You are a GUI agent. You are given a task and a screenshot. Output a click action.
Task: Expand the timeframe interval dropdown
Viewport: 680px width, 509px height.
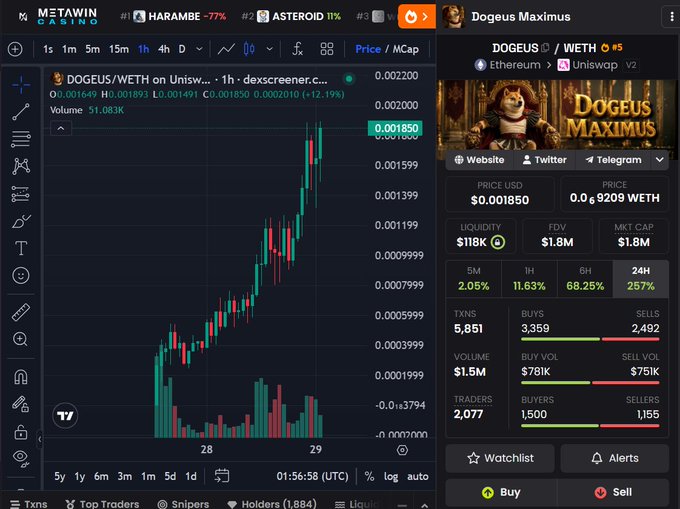click(199, 49)
